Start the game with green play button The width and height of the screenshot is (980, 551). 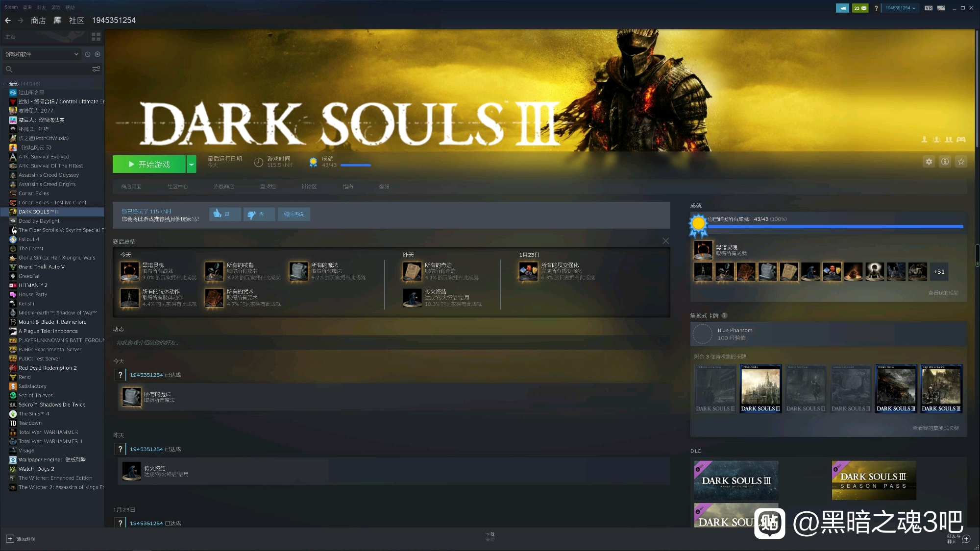pyautogui.click(x=149, y=164)
